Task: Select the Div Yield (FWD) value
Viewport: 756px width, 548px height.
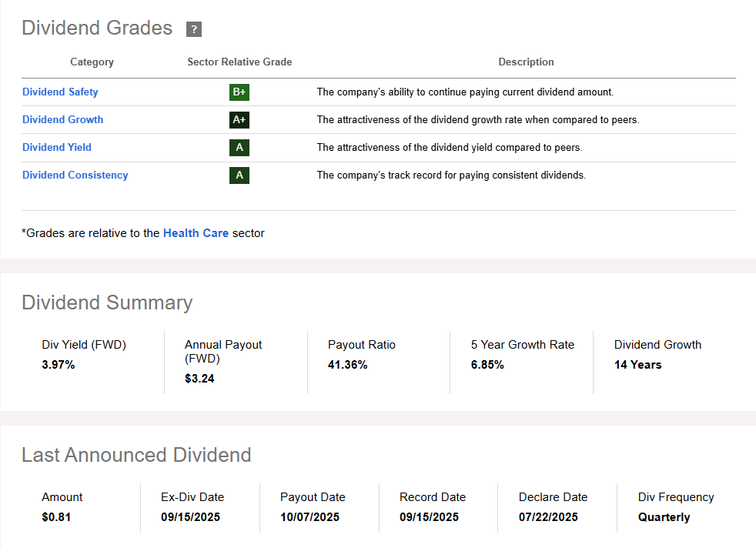Action: coord(59,365)
